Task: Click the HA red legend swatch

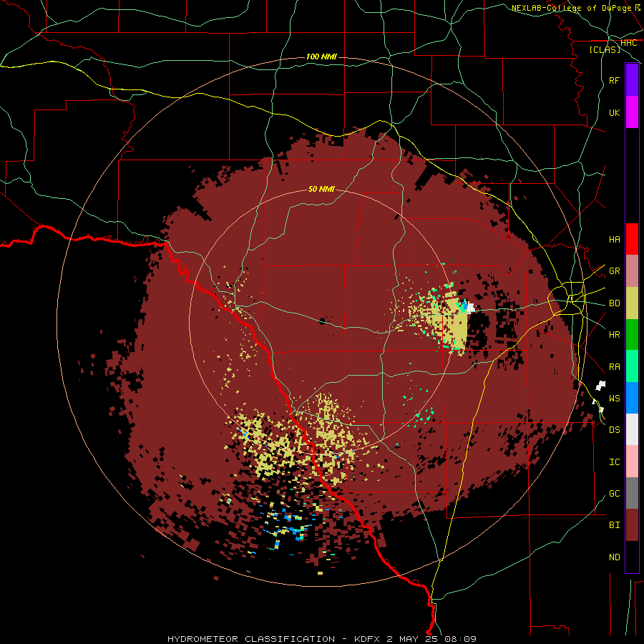Action: (632, 239)
